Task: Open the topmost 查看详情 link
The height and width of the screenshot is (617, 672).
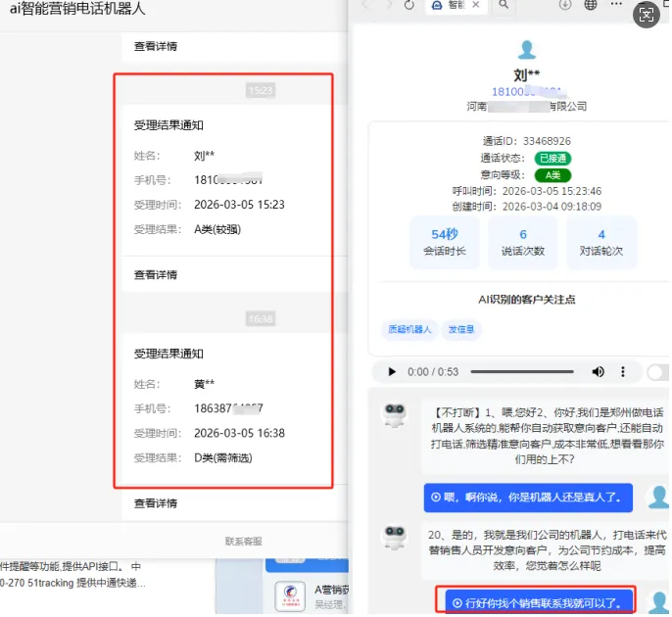Action: (x=156, y=46)
